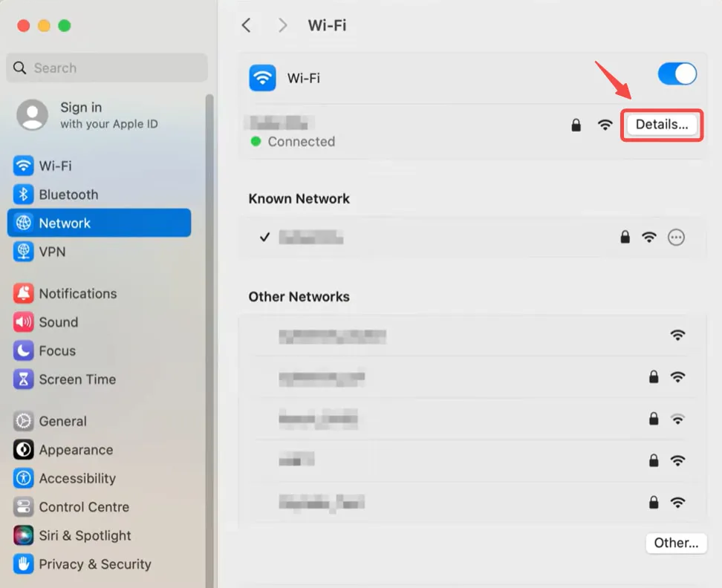Click the blue Wi-Fi icon in the main pane
Image resolution: width=722 pixels, height=588 pixels.
pos(262,78)
